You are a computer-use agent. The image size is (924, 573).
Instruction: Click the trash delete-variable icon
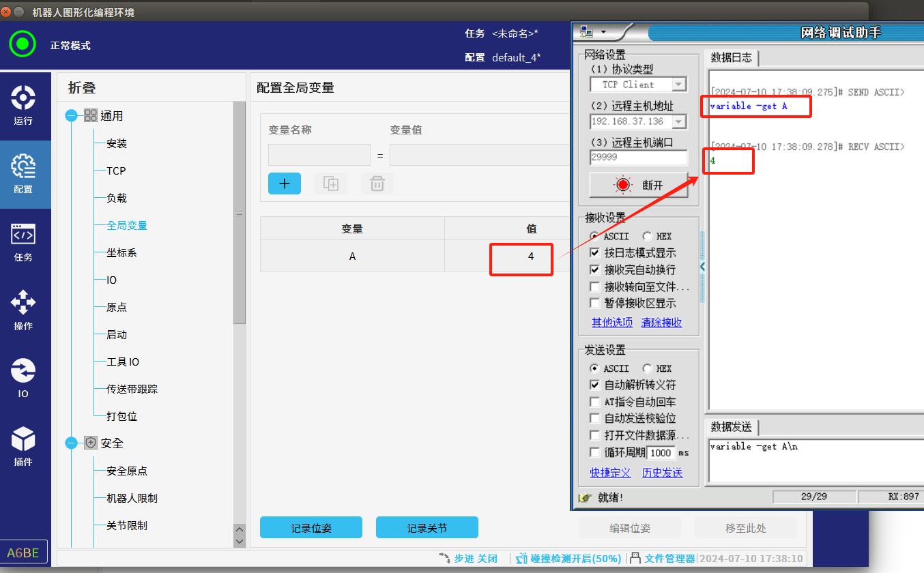(377, 183)
